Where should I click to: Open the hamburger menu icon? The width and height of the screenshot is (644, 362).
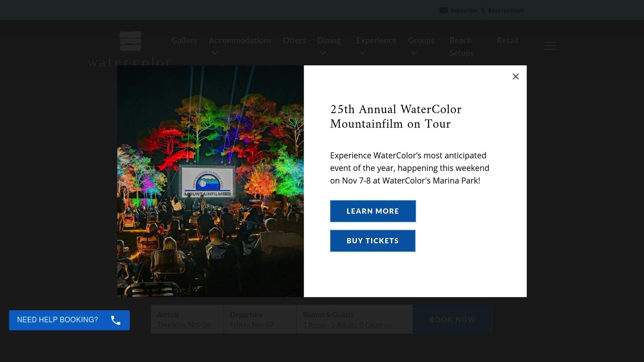pyautogui.click(x=550, y=46)
